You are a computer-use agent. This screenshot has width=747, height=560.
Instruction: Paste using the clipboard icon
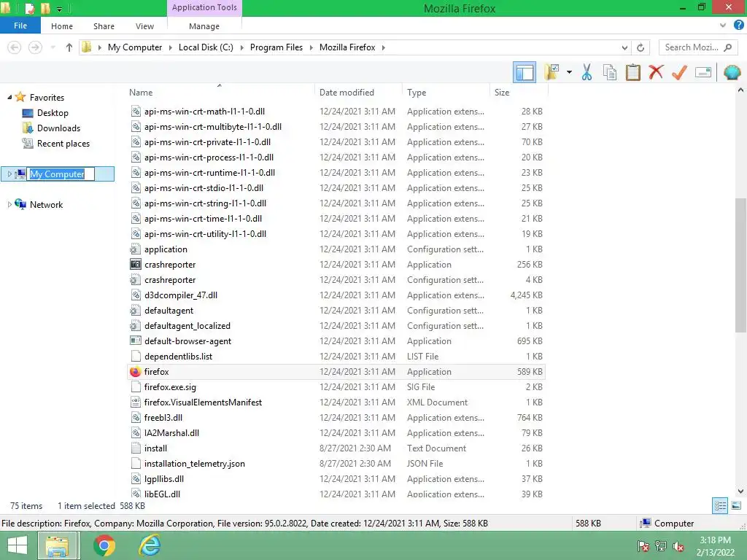[x=632, y=72]
